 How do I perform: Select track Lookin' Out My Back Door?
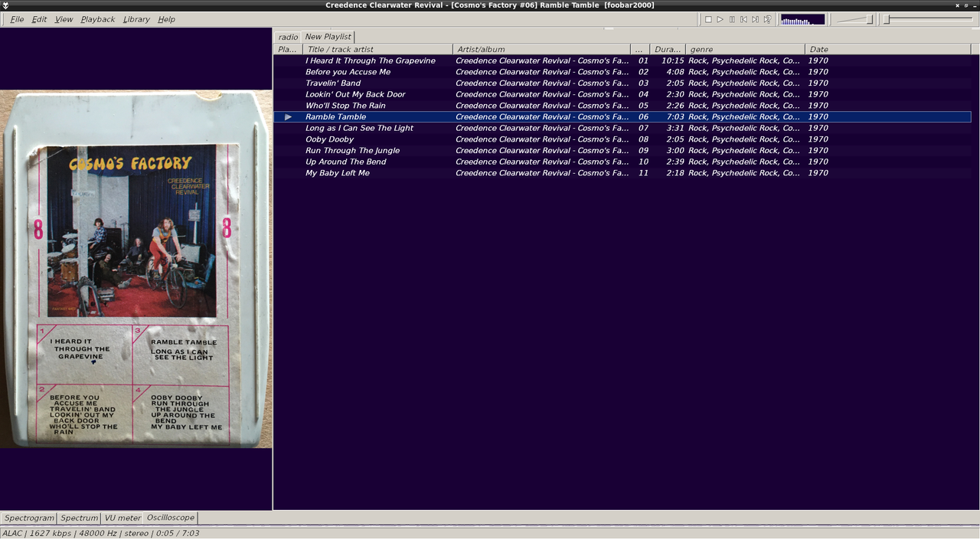click(x=622, y=94)
